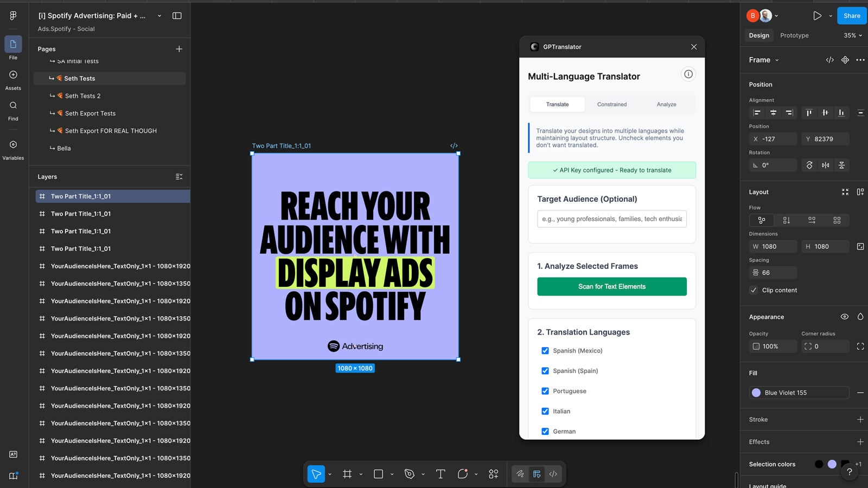
Task: Select the Frame tool in toolbar
Action: (347, 474)
